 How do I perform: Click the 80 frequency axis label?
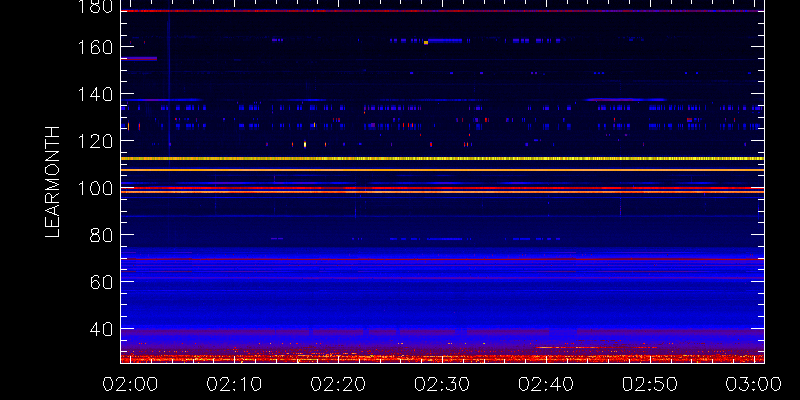(101, 235)
